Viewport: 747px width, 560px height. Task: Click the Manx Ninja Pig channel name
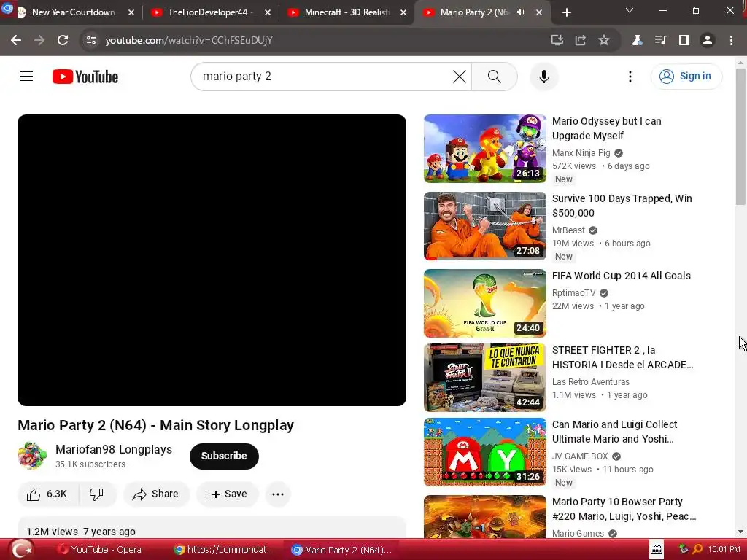(x=581, y=153)
